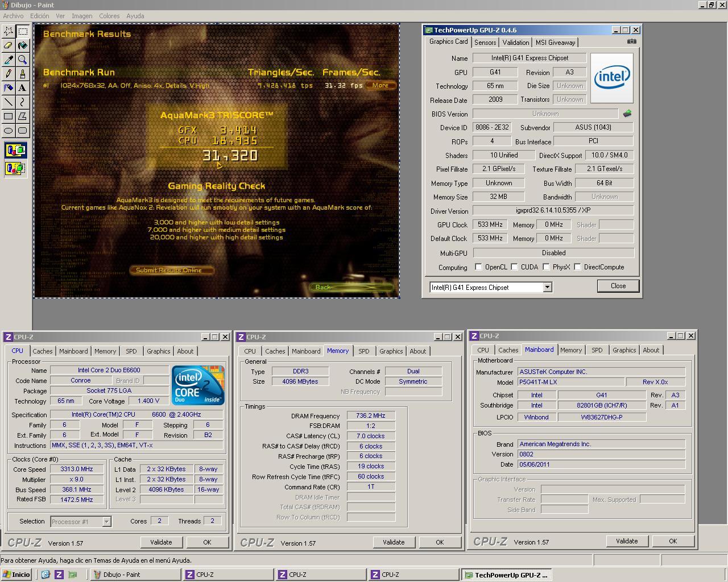Image resolution: width=728 pixels, height=582 pixels.
Task: Choose the Curve tool in Paint
Action: pos(23,102)
